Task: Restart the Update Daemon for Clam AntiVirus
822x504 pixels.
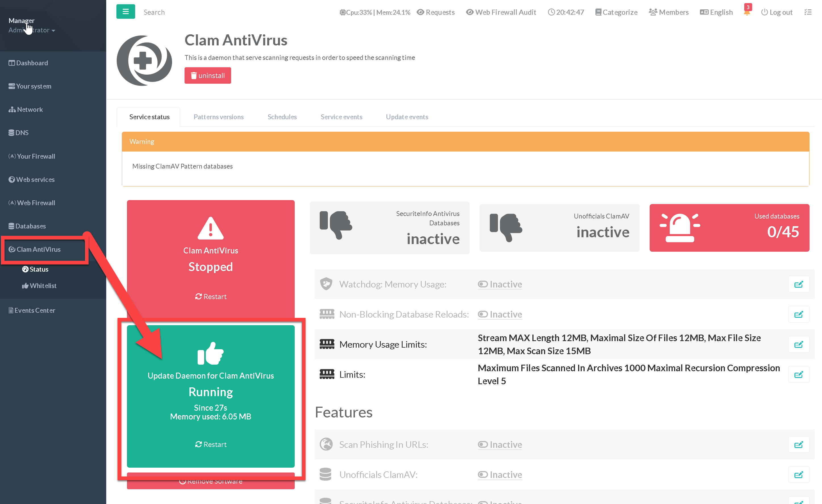Action: point(210,444)
